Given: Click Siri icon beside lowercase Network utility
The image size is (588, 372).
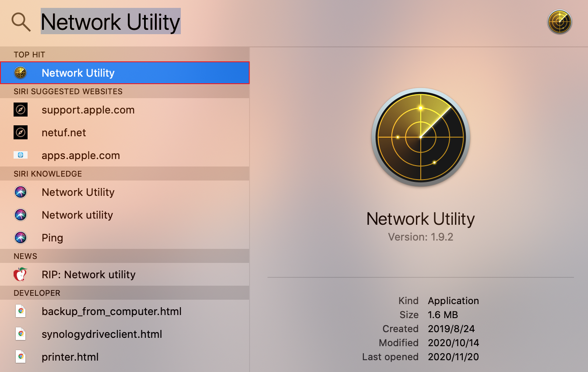Looking at the screenshot, I should pyautogui.click(x=21, y=215).
